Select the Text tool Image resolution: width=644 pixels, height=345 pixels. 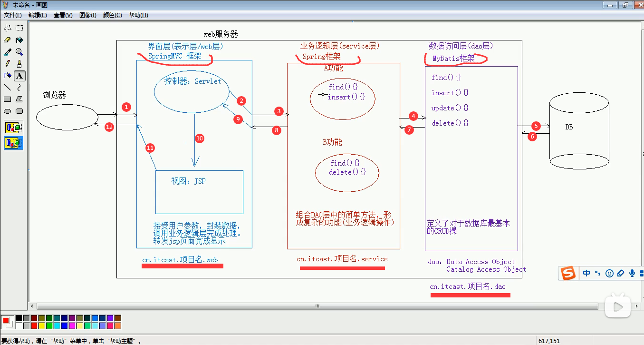[19, 75]
